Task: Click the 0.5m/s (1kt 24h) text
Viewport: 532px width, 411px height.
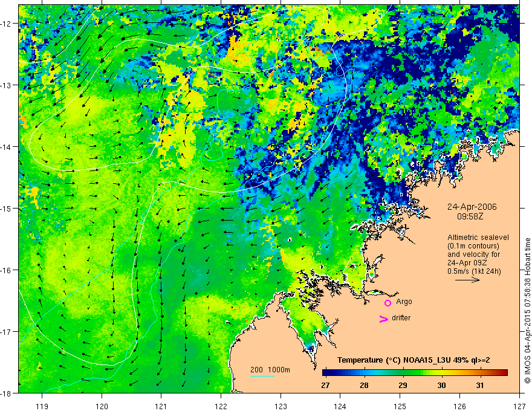Action: [x=474, y=271]
